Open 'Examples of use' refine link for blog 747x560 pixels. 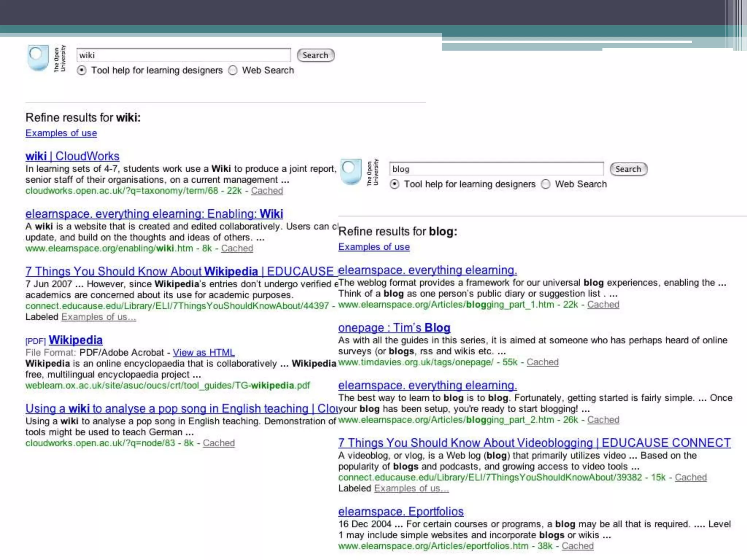(x=374, y=247)
